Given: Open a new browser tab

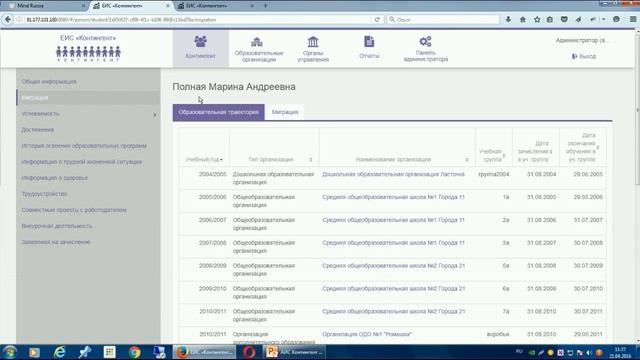Looking at the screenshot, I should click(x=265, y=6).
